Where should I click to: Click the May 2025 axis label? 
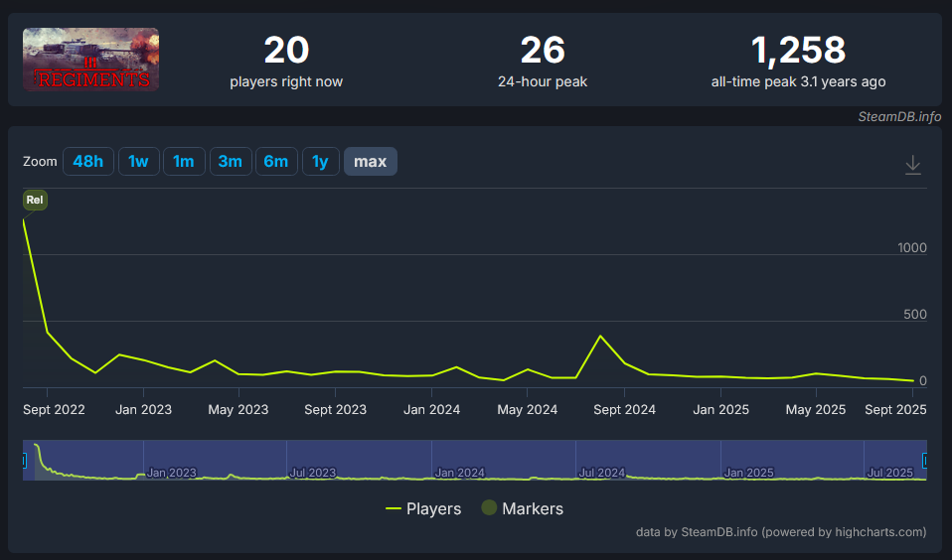click(816, 409)
